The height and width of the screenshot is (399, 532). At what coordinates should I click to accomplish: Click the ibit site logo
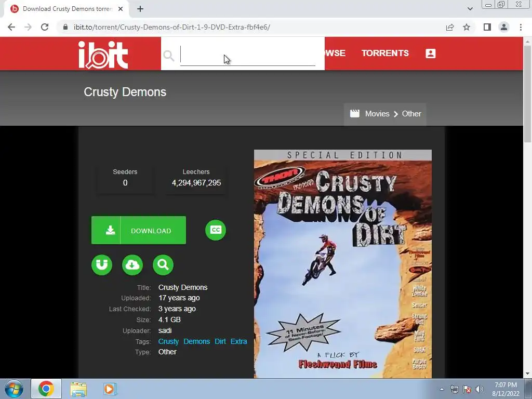point(103,55)
